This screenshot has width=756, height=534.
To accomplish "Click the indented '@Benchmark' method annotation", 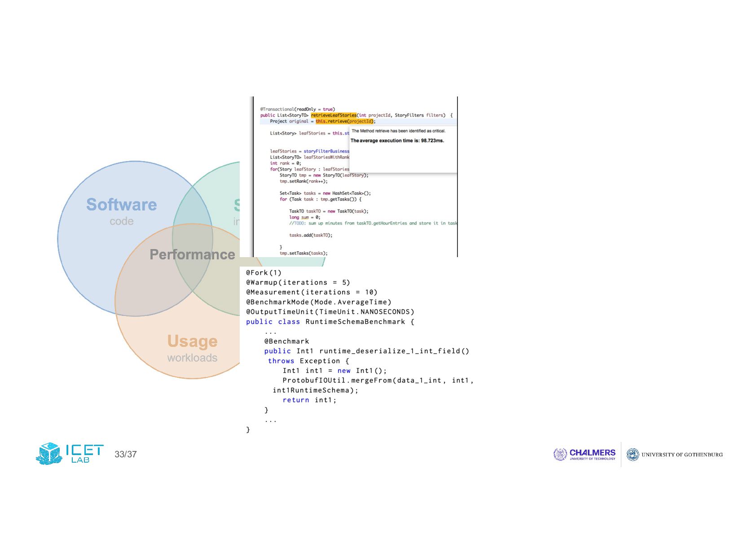I will [x=287, y=341].
